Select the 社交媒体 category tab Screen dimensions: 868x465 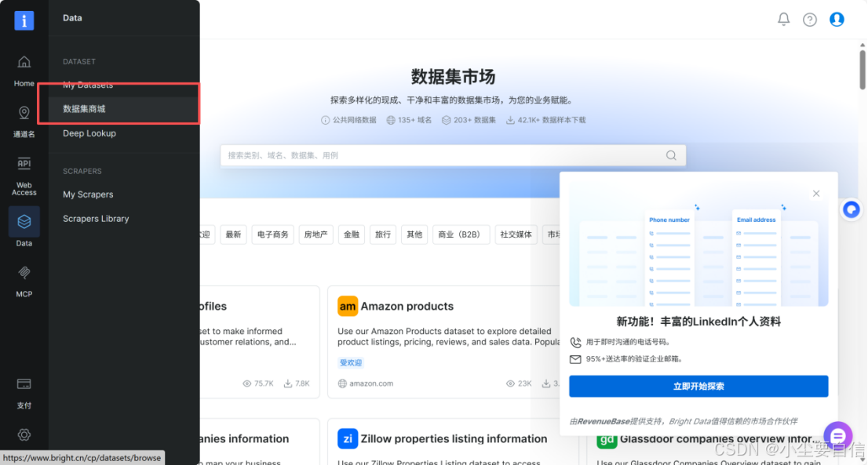pos(516,234)
